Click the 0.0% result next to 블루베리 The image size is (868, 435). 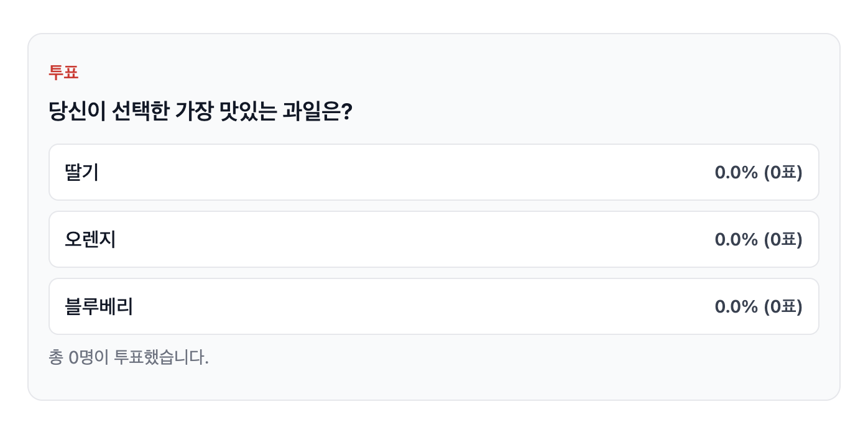point(736,306)
